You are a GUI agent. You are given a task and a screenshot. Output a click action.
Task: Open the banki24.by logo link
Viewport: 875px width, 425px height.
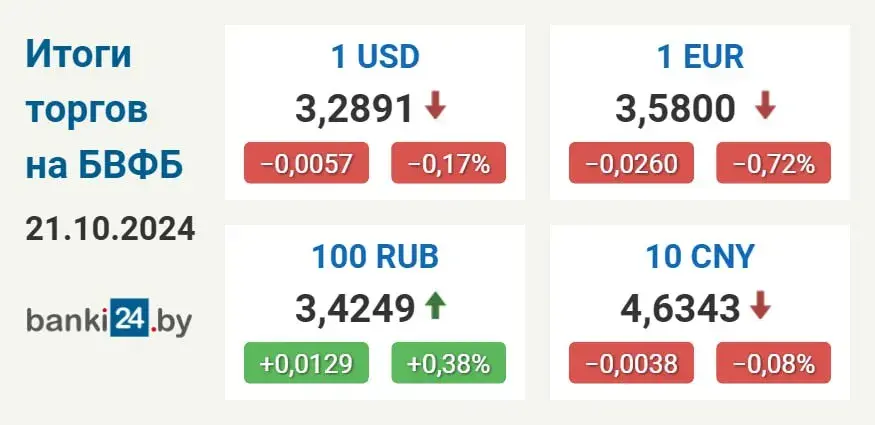click(109, 319)
